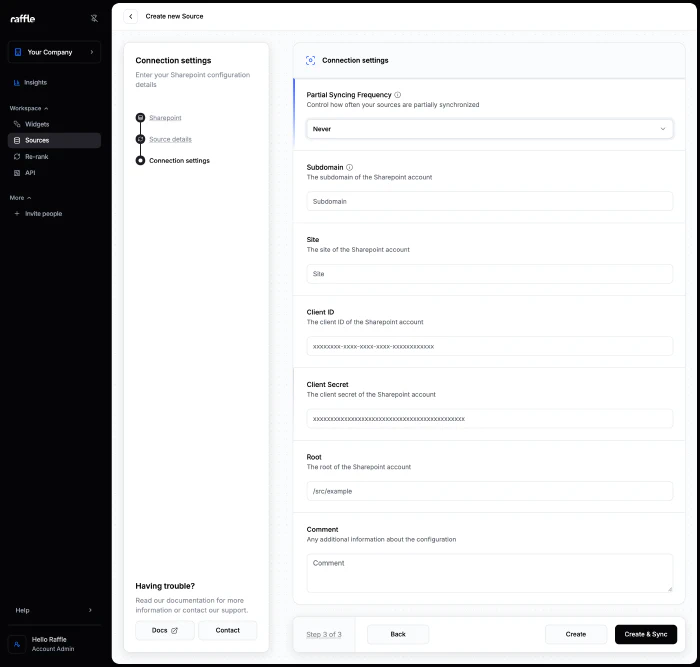This screenshot has width=700, height=667.
Task: Click the Create new Source title
Action: (x=174, y=17)
